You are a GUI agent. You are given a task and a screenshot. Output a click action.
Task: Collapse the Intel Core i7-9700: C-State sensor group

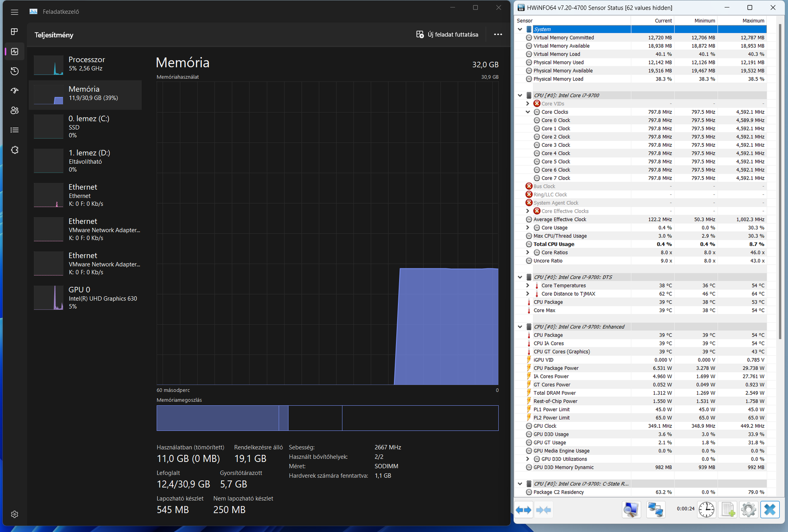tap(520, 484)
